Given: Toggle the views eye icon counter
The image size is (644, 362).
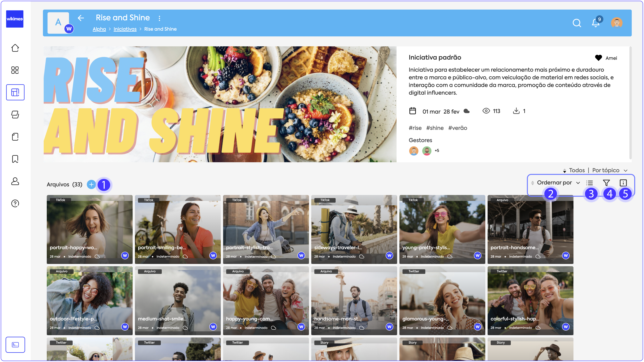Looking at the screenshot, I should pyautogui.click(x=486, y=111).
